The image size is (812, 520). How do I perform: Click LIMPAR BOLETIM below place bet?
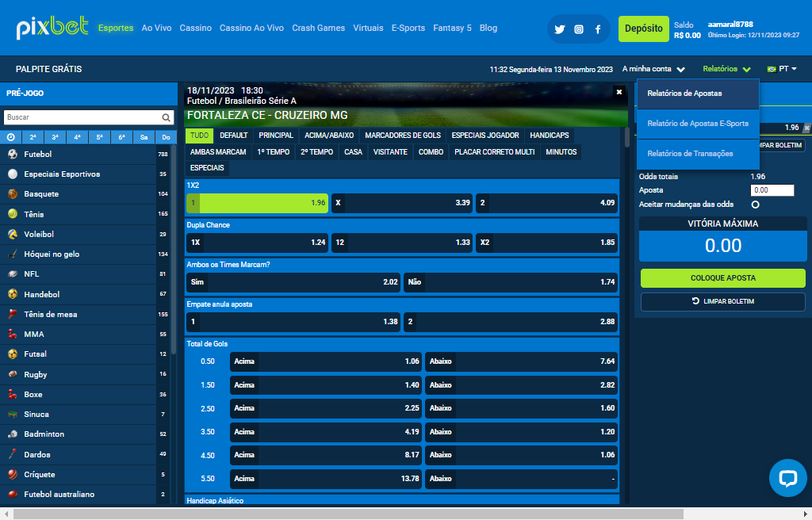[x=723, y=301]
